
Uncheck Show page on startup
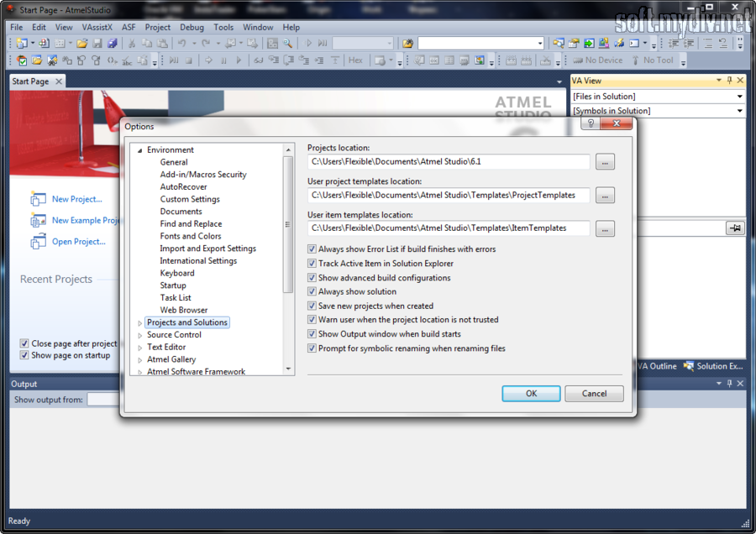pyautogui.click(x=24, y=355)
